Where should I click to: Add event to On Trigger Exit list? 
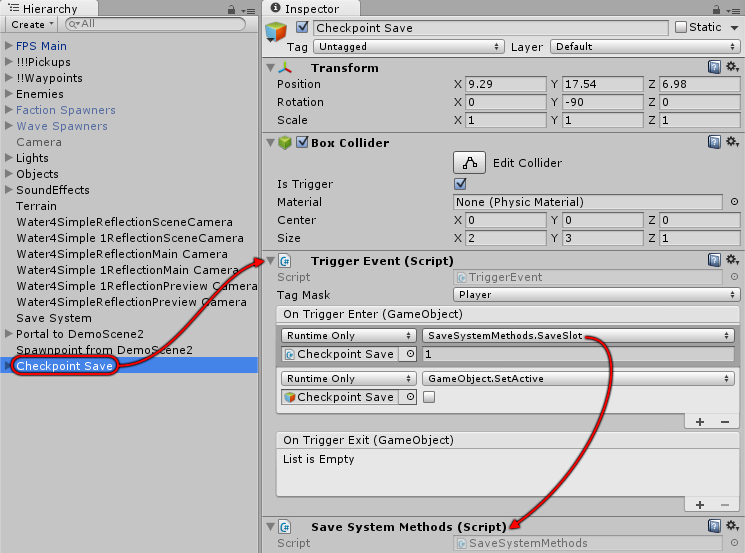(700, 505)
